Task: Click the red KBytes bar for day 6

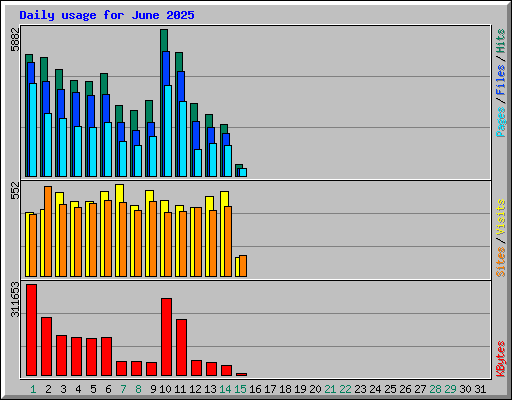Action: pos(107,357)
